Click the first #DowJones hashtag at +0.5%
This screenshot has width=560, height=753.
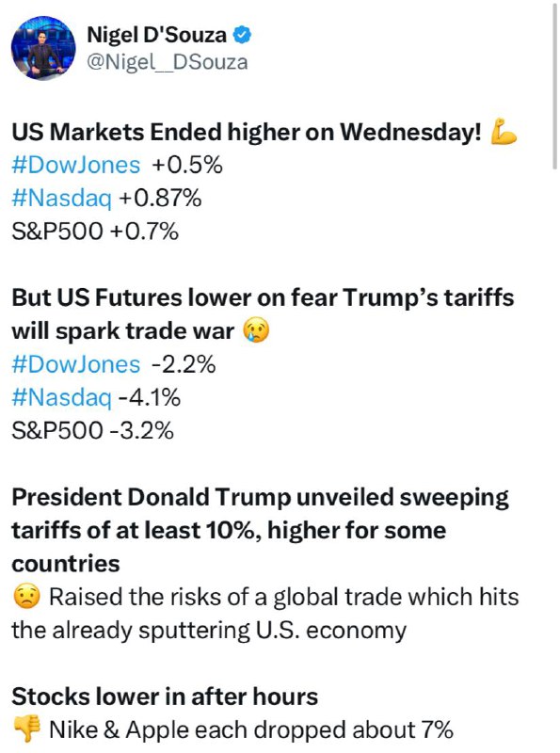coord(76,166)
